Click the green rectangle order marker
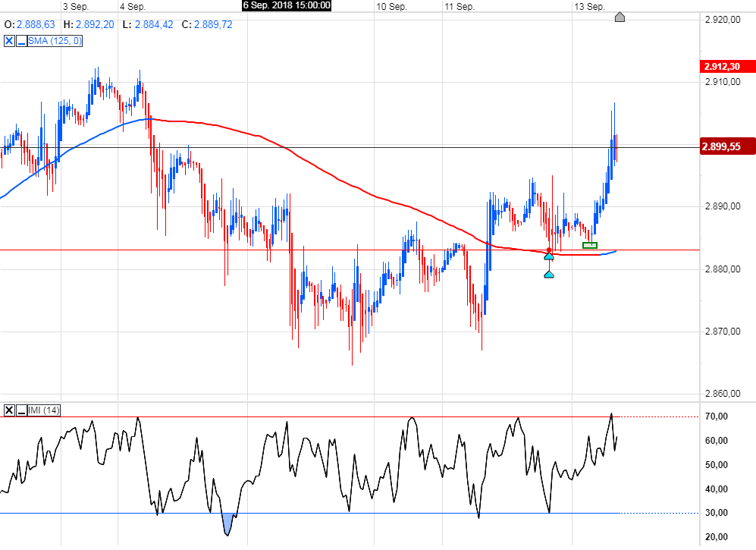Screen dimensions: 756x550 590,245
